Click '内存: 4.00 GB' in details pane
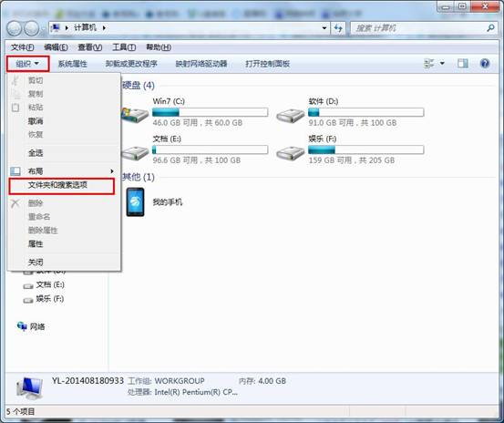 click(x=262, y=381)
